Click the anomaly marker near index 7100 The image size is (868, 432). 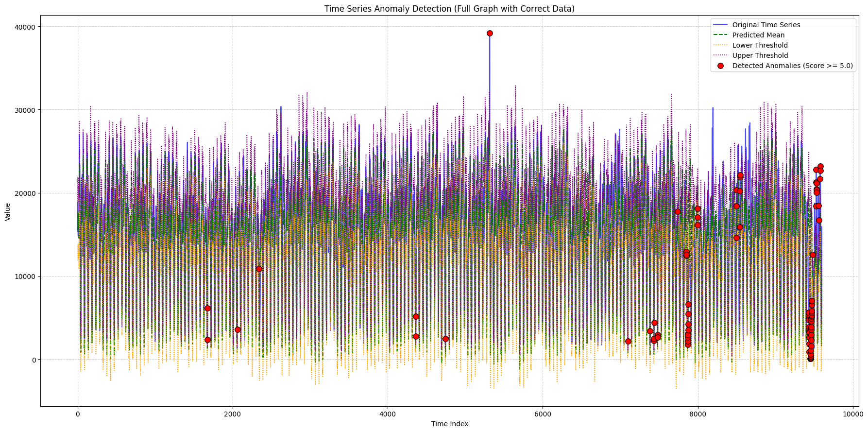[628, 341]
